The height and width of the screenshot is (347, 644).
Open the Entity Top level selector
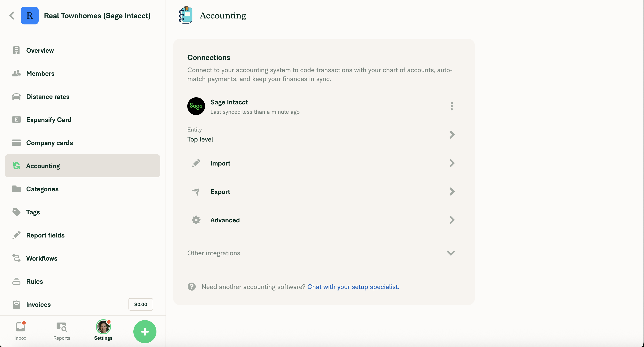[x=321, y=135]
